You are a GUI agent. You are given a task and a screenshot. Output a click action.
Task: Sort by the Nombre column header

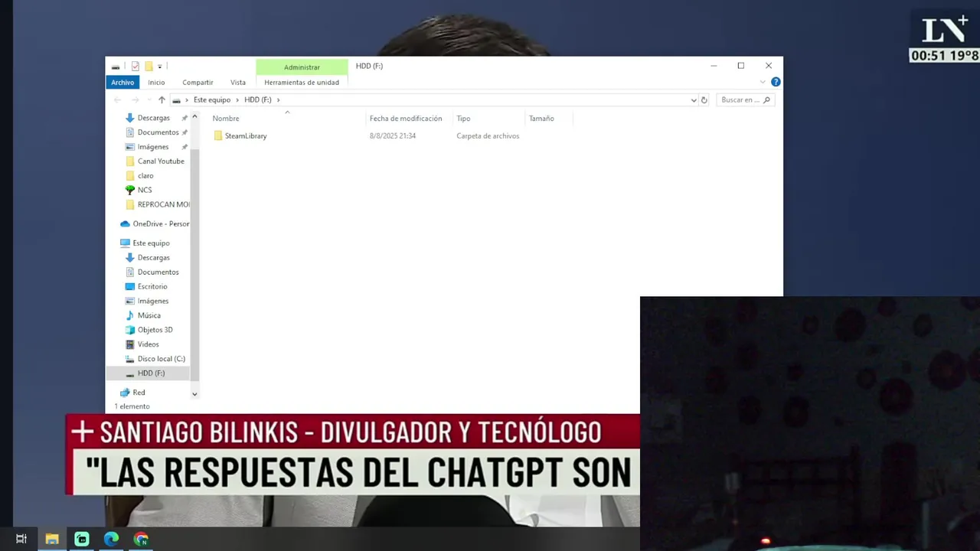[x=226, y=119]
